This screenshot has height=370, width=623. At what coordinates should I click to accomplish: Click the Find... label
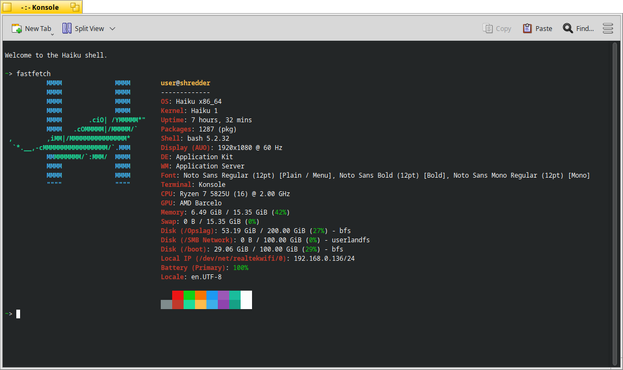[585, 29]
